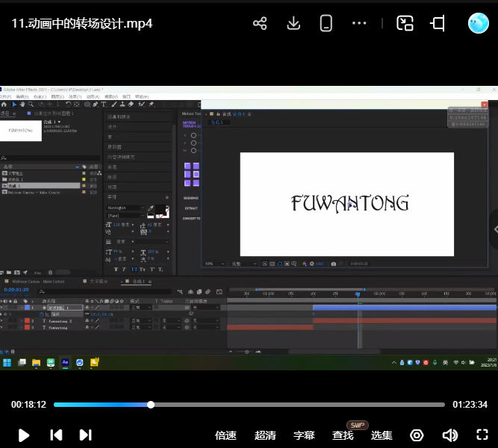Mute the video volume speaker
The width and height of the screenshot is (498, 448).
click(x=449, y=435)
